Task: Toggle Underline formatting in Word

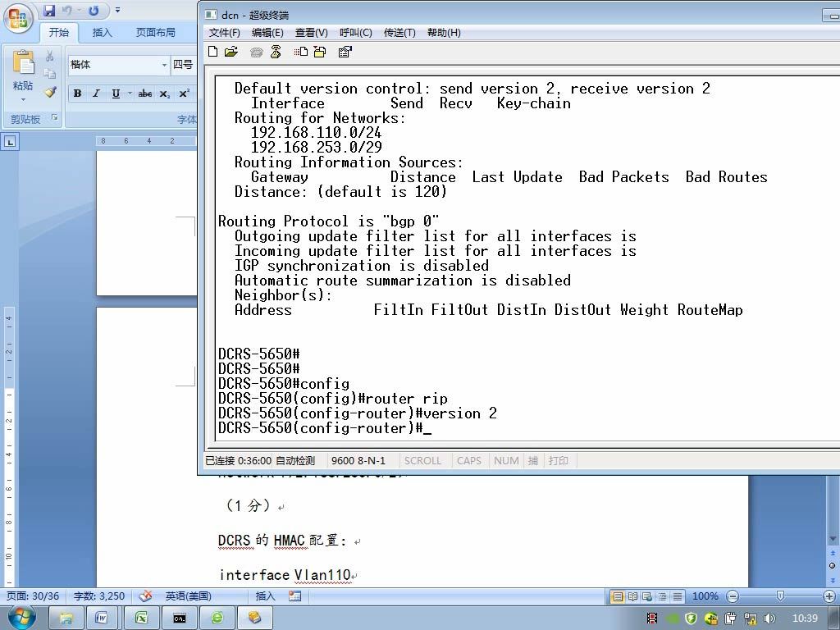Action: [x=116, y=94]
